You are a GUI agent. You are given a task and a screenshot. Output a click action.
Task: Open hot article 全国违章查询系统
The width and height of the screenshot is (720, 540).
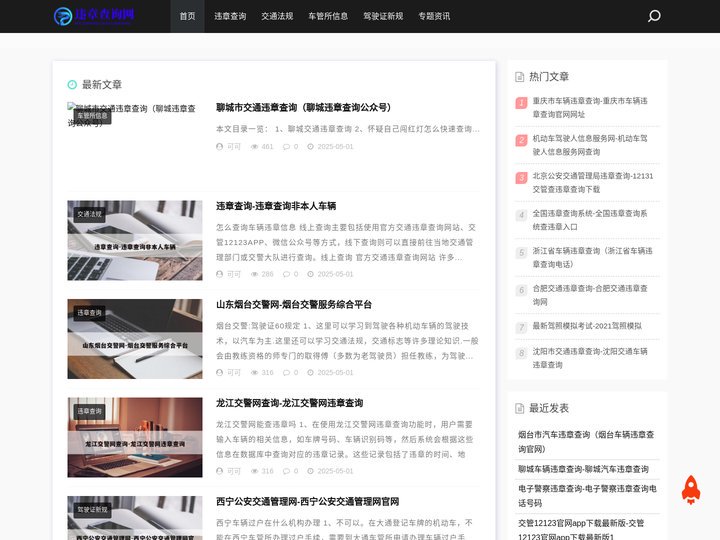tap(591, 220)
